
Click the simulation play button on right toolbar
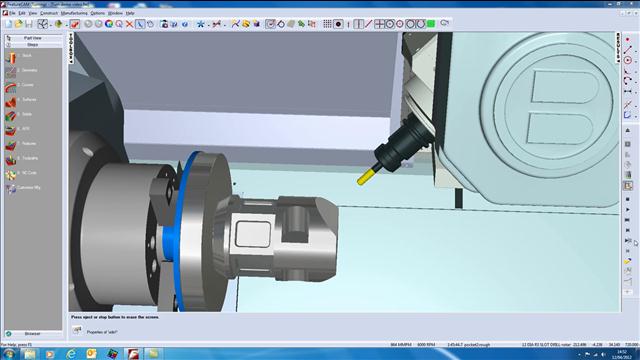[x=628, y=209]
